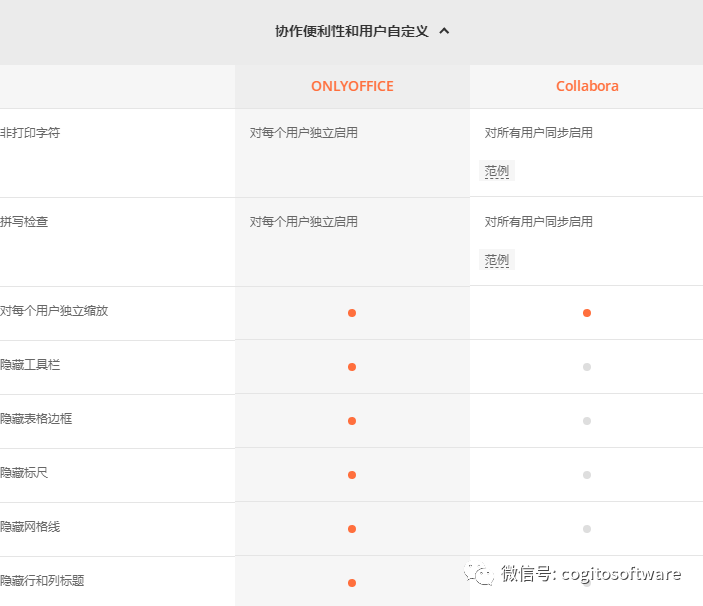Click Collabora gray dot for 隐藏标尺
Image resolution: width=703 pixels, height=606 pixels.
pos(587,475)
